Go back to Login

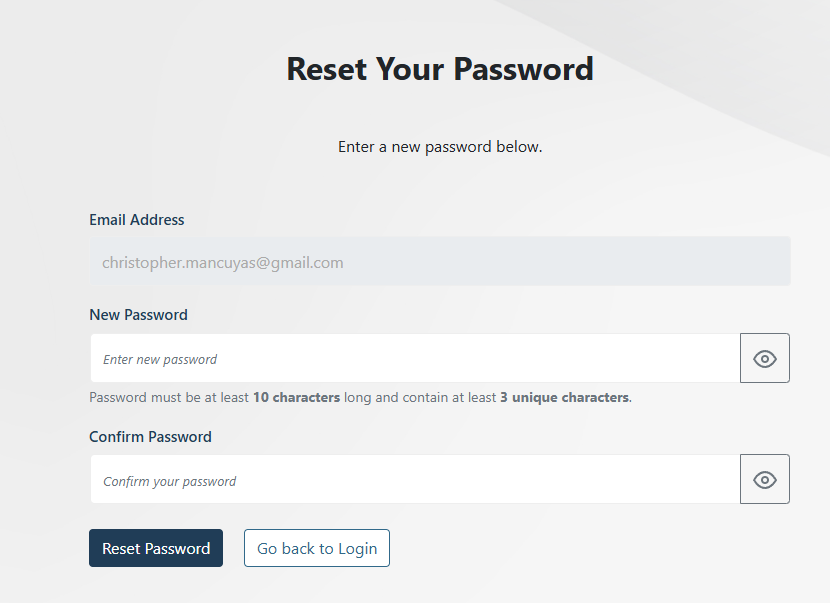[x=317, y=548]
